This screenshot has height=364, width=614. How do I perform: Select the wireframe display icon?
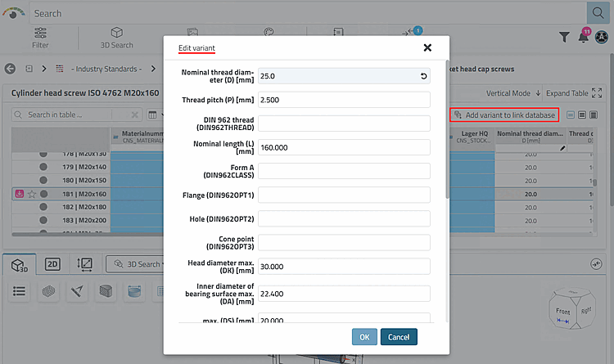click(48, 291)
